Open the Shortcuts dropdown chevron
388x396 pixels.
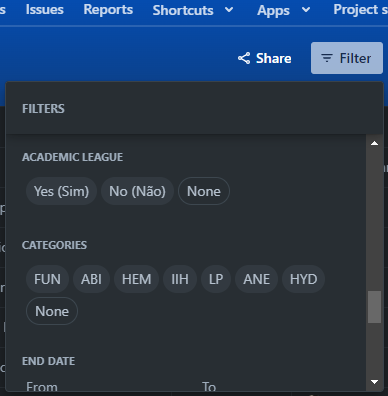click(229, 10)
